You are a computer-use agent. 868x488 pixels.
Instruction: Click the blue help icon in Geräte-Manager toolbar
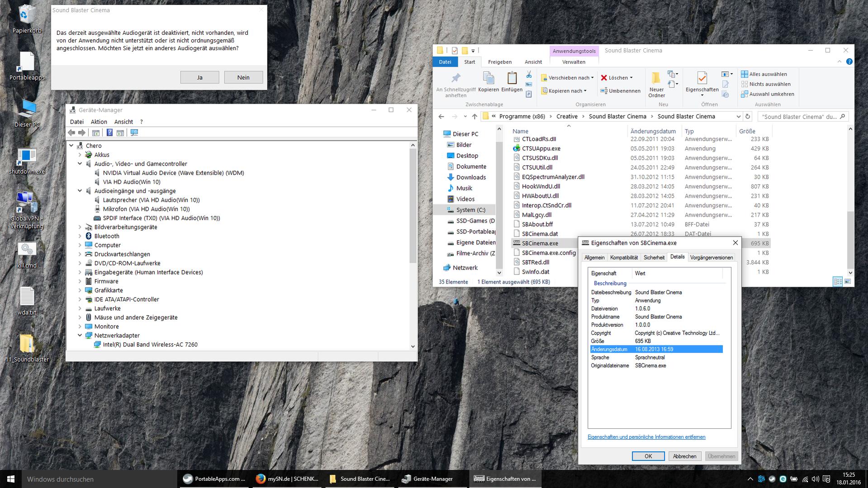(x=109, y=133)
